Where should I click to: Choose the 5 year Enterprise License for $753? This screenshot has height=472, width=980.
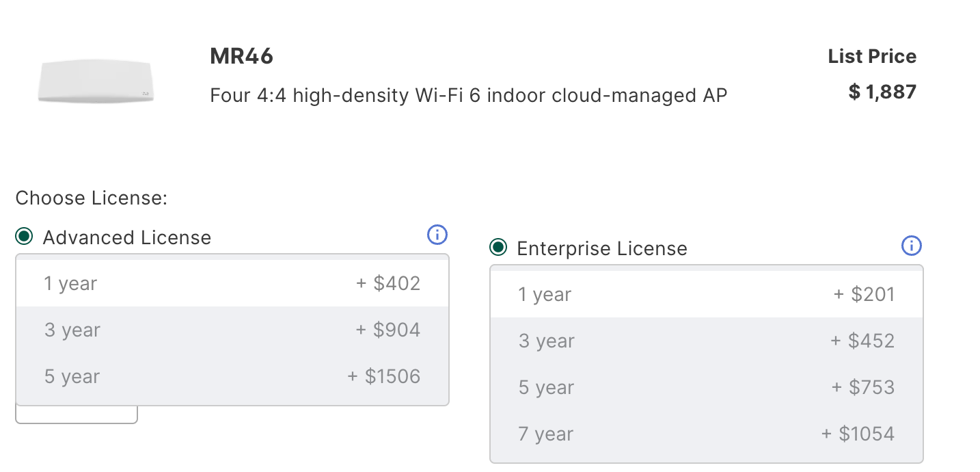coord(706,386)
